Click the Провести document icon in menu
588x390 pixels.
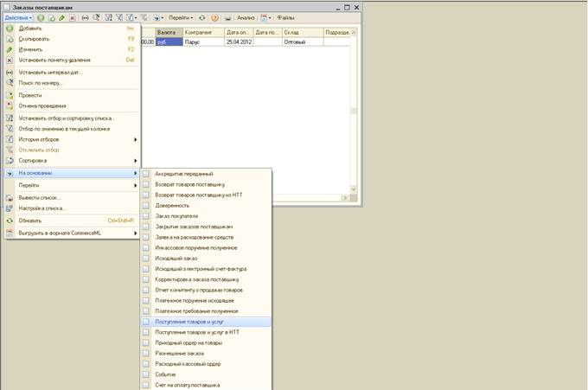point(10,95)
